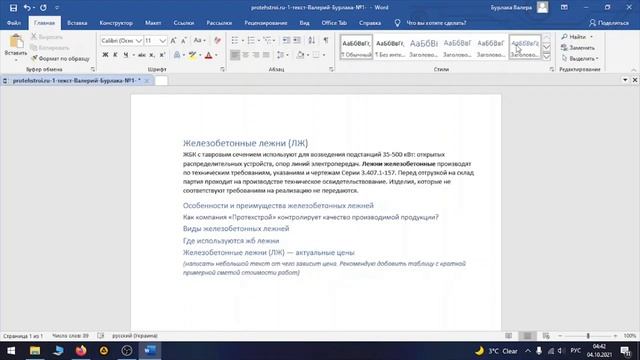Apply yellow text highlight color
Image resolution: width=640 pixels, height=360 pixels.
pyautogui.click(x=192, y=55)
